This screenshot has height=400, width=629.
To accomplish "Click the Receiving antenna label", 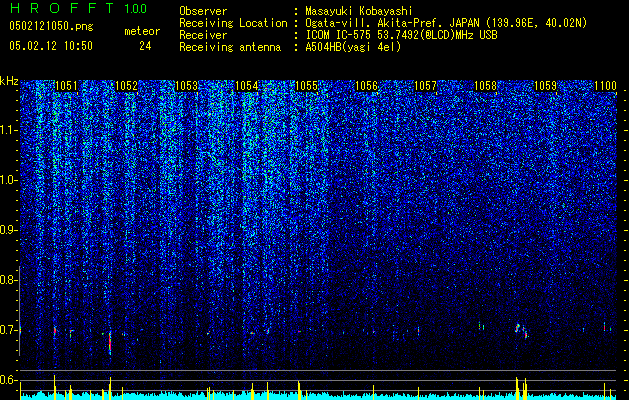I will [230, 47].
